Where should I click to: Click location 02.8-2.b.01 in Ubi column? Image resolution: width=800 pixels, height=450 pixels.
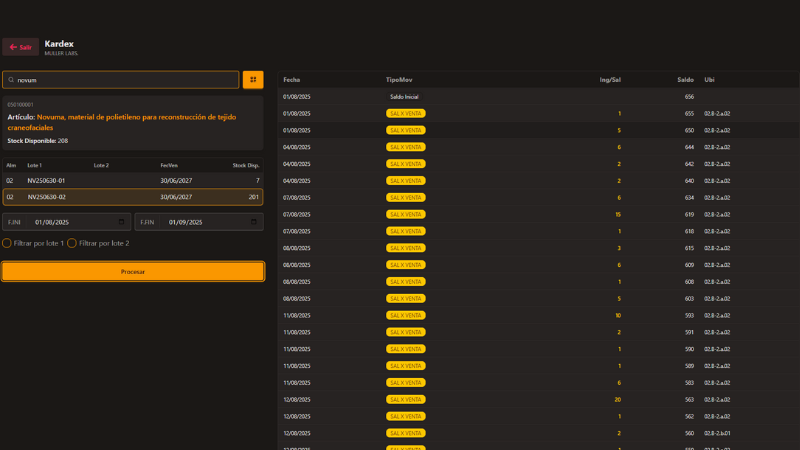coord(717,434)
